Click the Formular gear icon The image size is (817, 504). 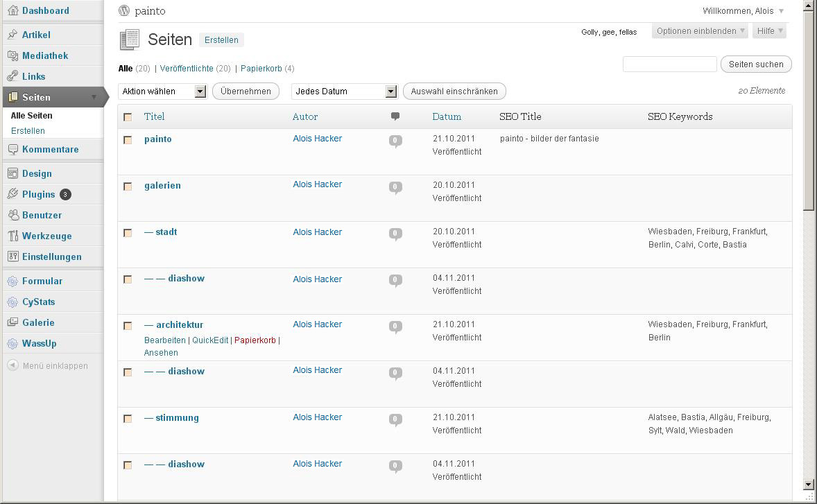(x=13, y=281)
